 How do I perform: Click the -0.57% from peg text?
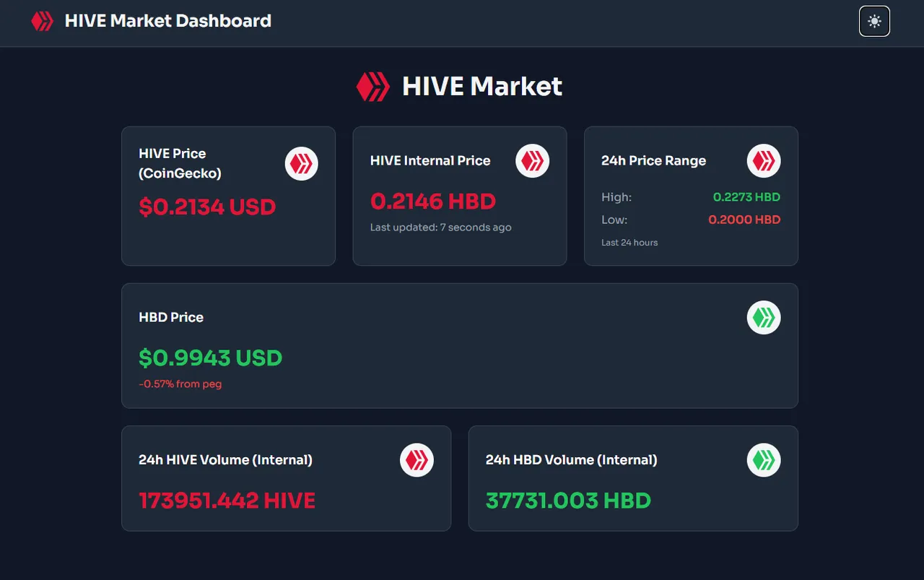pyautogui.click(x=180, y=384)
